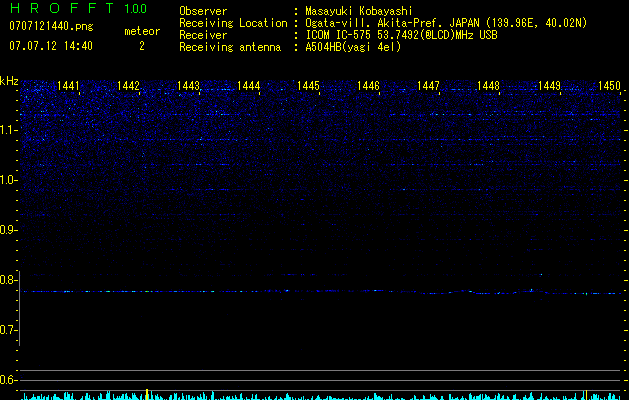The width and height of the screenshot is (629, 400).
Task: Click the HROFFT 1.0.0 title text
Action: (x=78, y=8)
